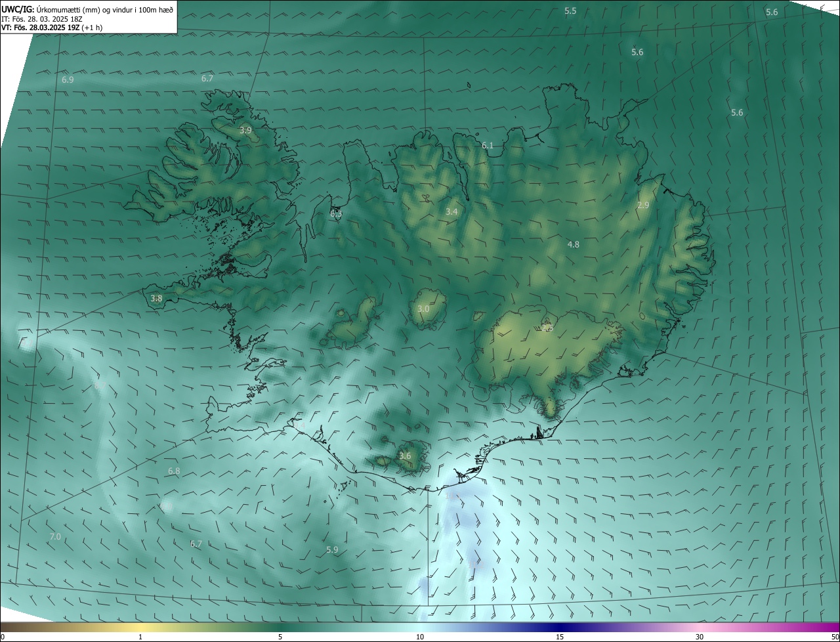Select the 3.9 value on the Westfjords
The image size is (840, 642).
[x=245, y=131]
